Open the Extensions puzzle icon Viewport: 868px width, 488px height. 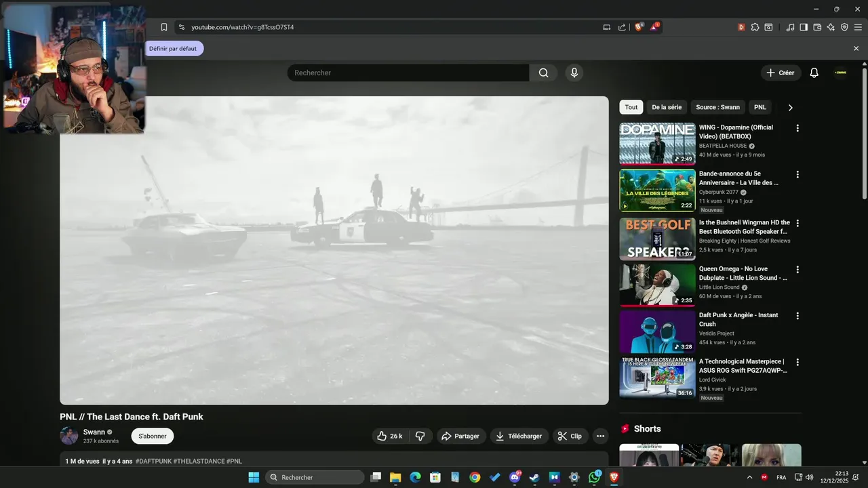(755, 27)
